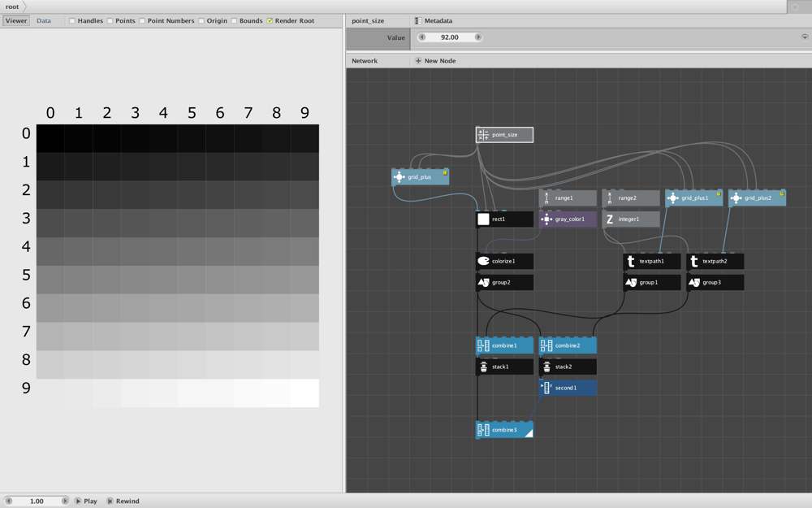812x508 pixels.
Task: Select the textpath2 node T icon
Action: tap(694, 261)
